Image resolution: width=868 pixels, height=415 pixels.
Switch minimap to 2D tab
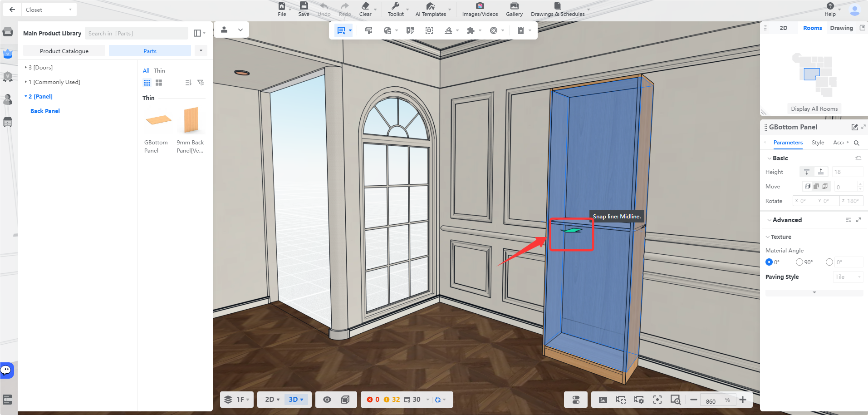pyautogui.click(x=783, y=28)
